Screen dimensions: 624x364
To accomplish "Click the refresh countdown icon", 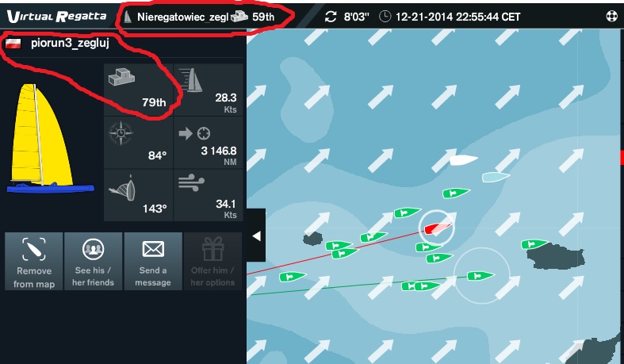I will [331, 17].
